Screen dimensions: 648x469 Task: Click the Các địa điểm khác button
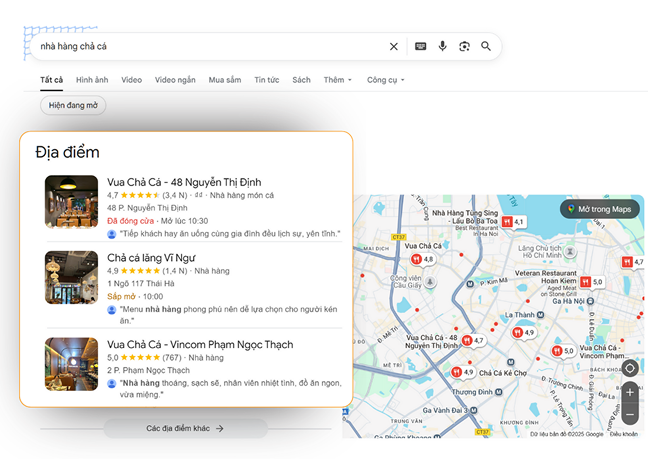pyautogui.click(x=185, y=429)
